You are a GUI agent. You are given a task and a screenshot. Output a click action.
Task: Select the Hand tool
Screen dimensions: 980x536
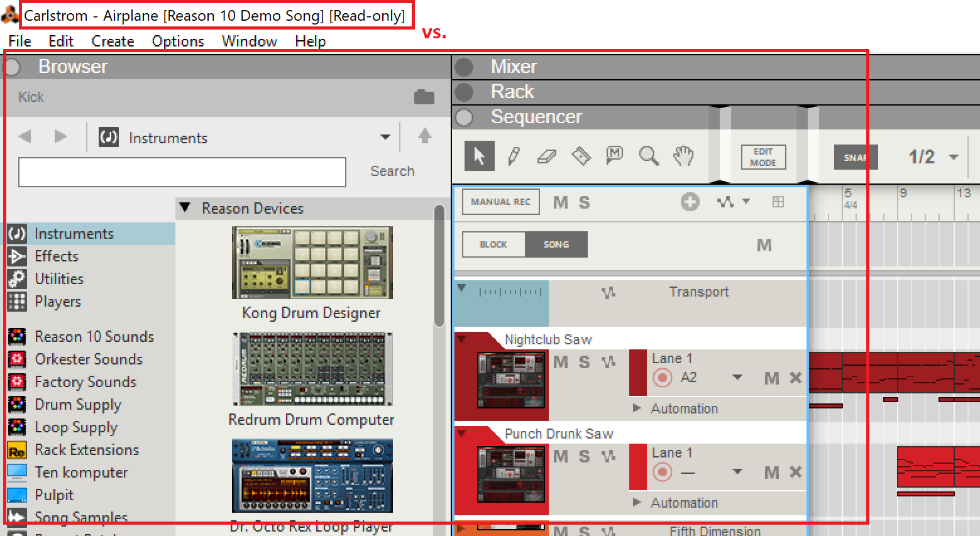683,155
